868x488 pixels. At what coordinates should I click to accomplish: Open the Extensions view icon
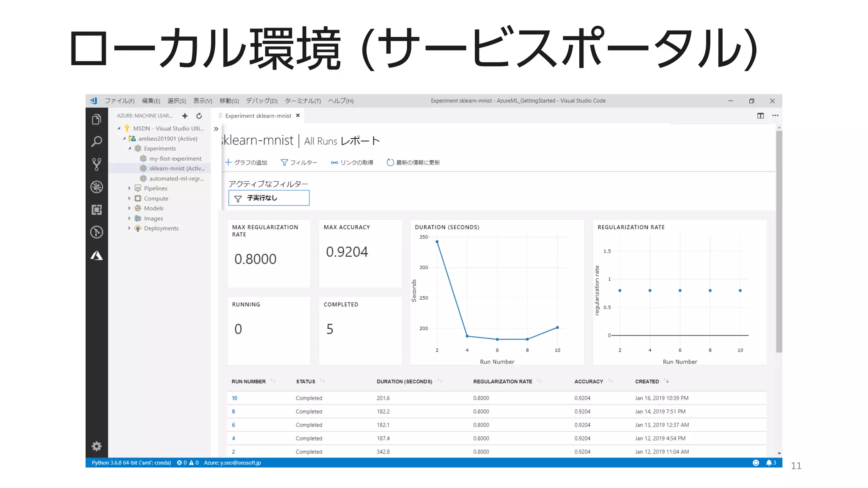click(x=97, y=210)
